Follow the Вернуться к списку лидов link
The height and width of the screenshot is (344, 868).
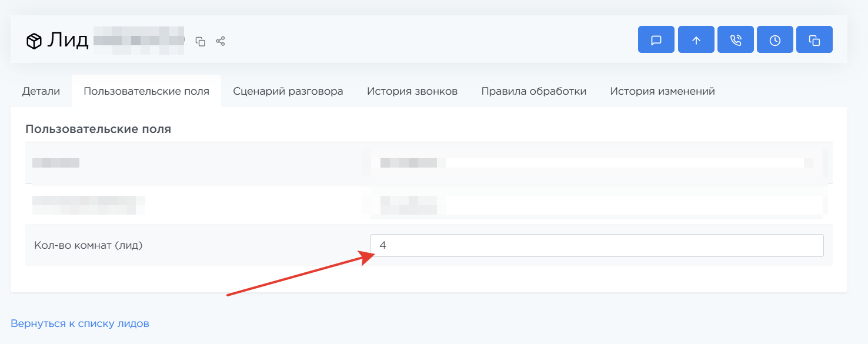pos(80,323)
